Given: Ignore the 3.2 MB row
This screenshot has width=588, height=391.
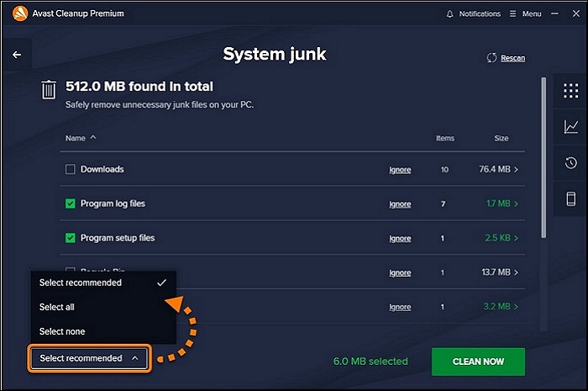Looking at the screenshot, I should tap(400, 307).
